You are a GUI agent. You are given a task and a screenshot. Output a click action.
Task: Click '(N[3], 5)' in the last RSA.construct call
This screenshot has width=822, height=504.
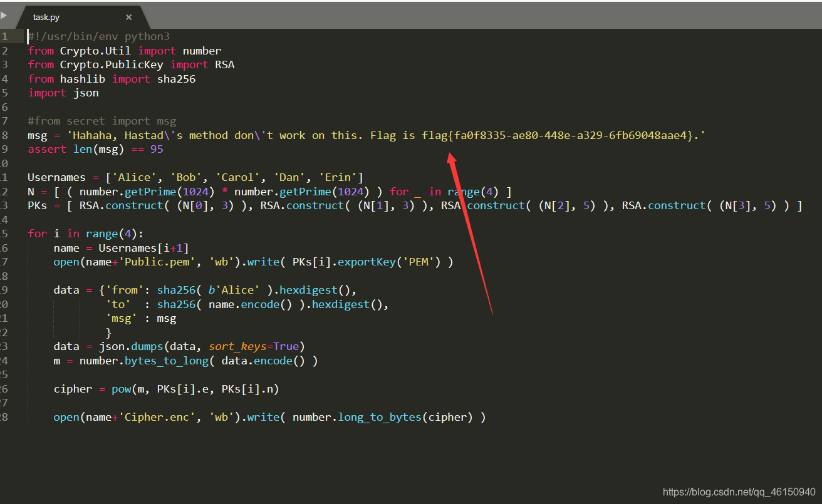(x=748, y=205)
